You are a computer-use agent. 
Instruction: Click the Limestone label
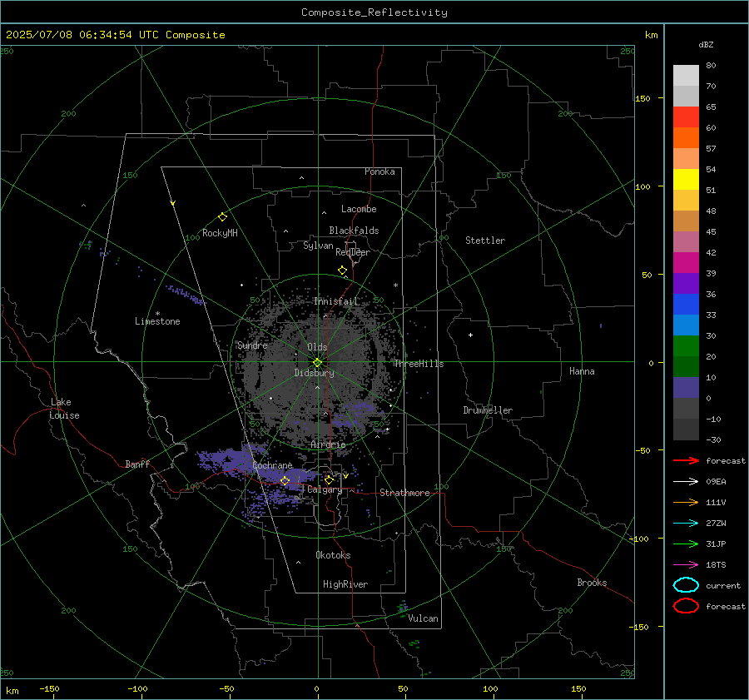pos(157,321)
